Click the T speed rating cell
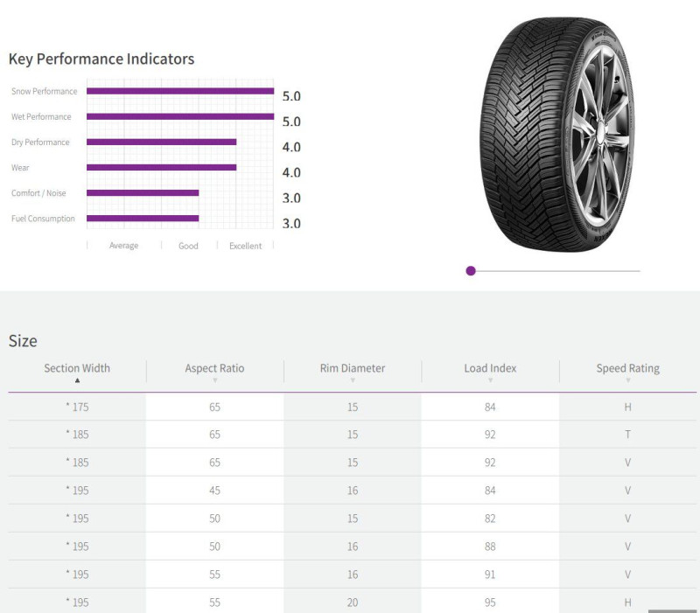Screen dimensions: 700x613 tap(628, 435)
